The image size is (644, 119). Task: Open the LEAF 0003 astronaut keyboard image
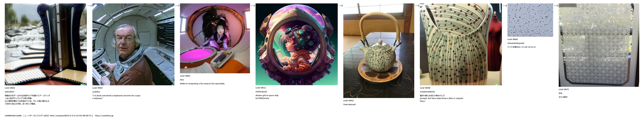(x=133, y=44)
